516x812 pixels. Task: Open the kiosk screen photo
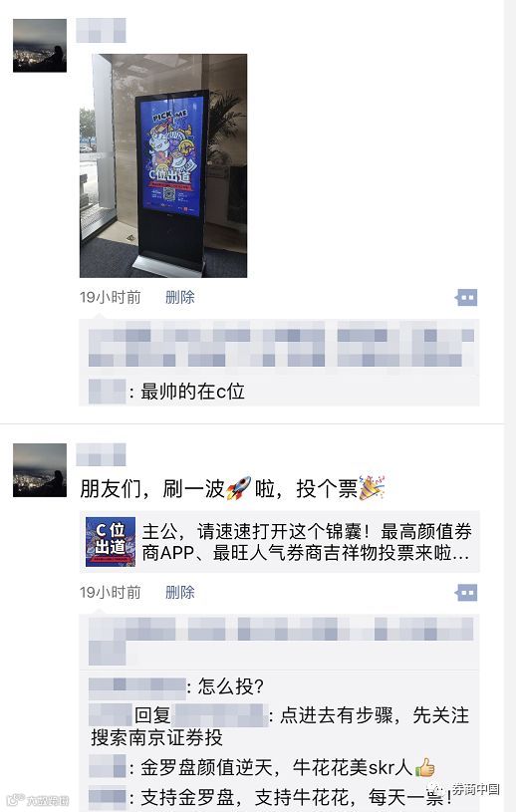click(x=163, y=165)
